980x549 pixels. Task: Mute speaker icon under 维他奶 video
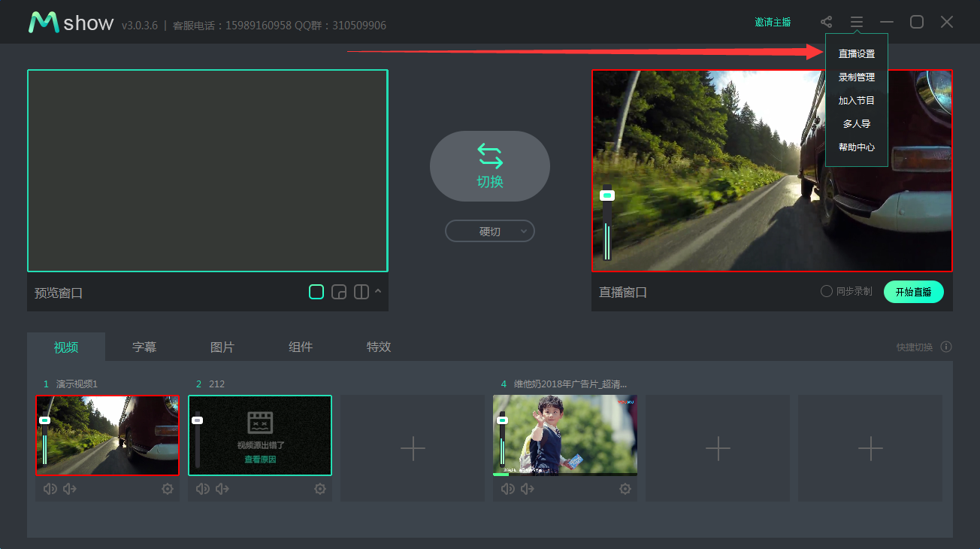(x=508, y=489)
